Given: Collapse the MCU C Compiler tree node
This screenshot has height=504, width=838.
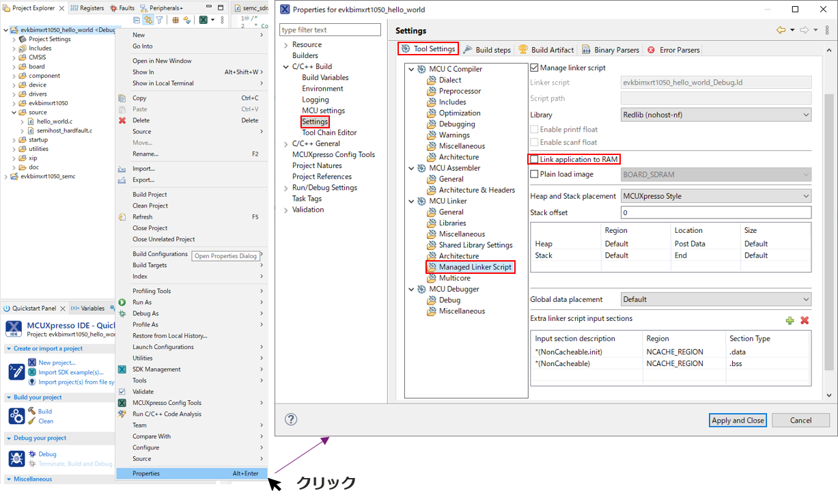Looking at the screenshot, I should pos(411,69).
